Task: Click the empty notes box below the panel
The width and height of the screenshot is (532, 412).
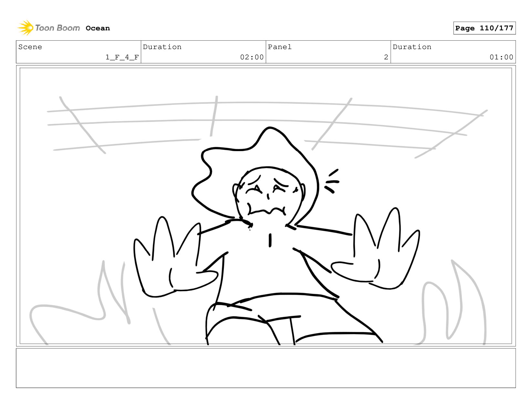Action: coord(266,368)
